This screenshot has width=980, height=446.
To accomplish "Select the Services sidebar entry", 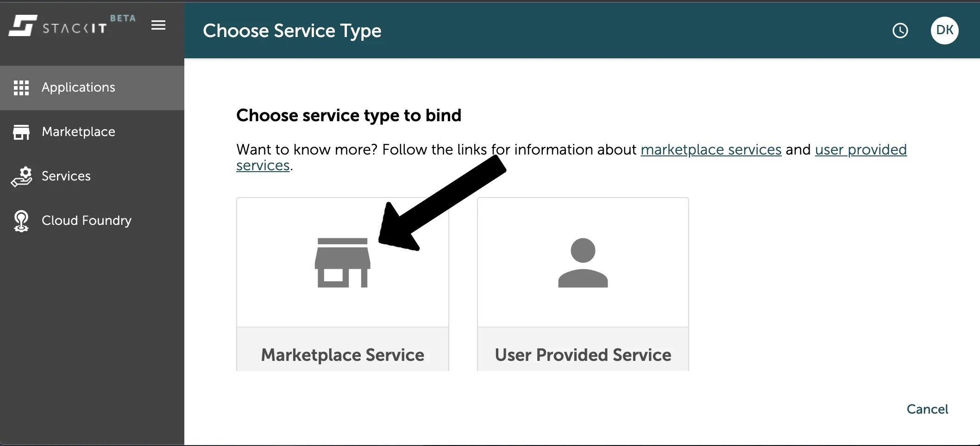I will 66,176.
